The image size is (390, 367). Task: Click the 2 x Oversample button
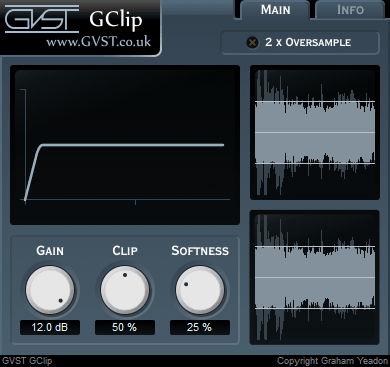(301, 43)
